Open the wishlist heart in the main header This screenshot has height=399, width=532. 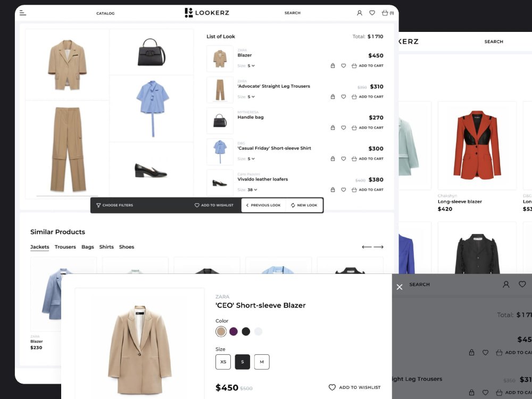[372, 13]
